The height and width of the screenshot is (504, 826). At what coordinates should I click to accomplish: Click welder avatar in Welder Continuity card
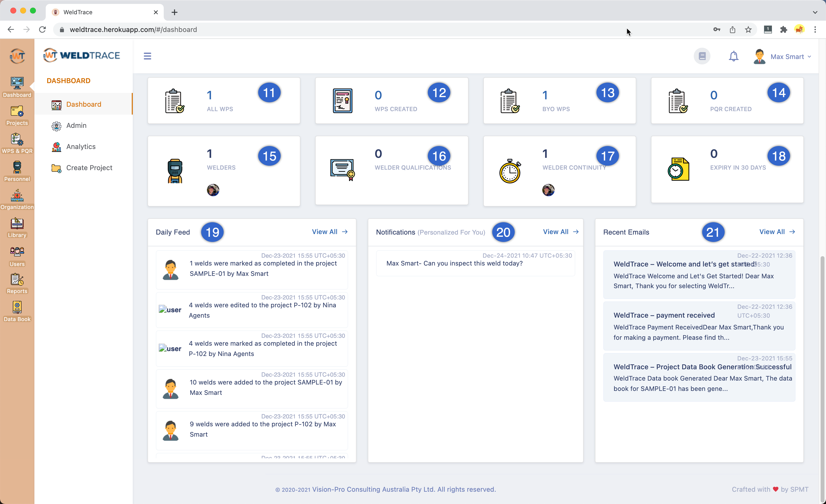coord(548,190)
